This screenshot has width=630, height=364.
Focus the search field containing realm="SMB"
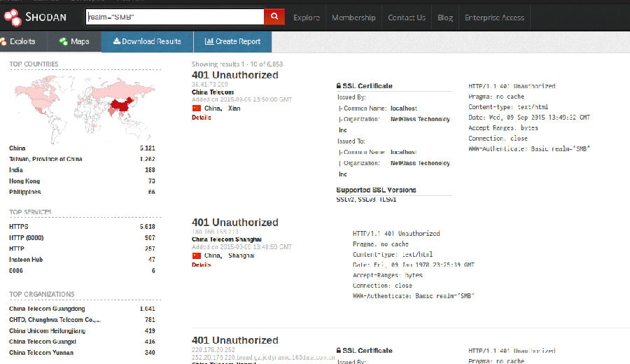(x=175, y=17)
